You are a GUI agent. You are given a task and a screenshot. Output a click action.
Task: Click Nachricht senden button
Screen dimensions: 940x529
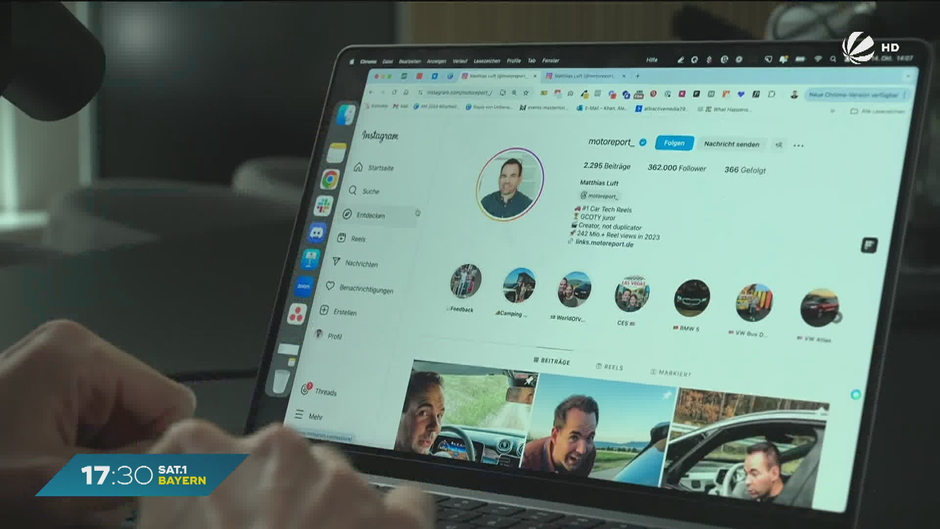(x=731, y=144)
